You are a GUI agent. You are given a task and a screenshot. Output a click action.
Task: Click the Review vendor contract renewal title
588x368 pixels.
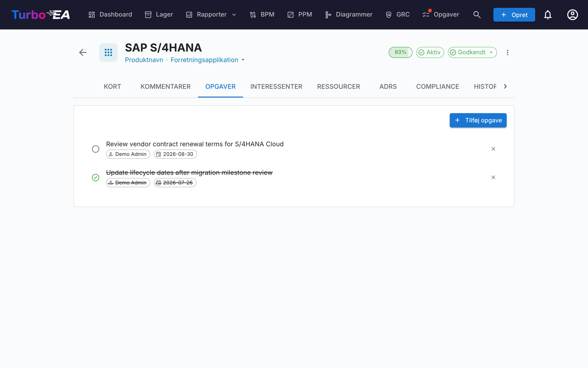[x=195, y=144]
